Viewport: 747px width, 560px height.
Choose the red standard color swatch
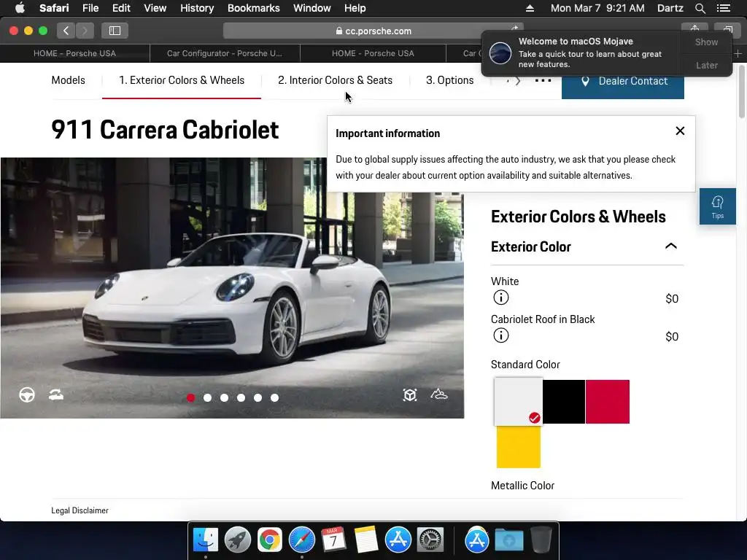click(x=608, y=402)
